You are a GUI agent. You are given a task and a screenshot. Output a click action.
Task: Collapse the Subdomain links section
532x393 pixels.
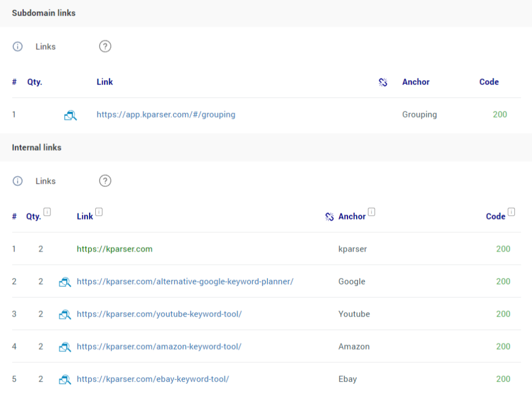43,13
